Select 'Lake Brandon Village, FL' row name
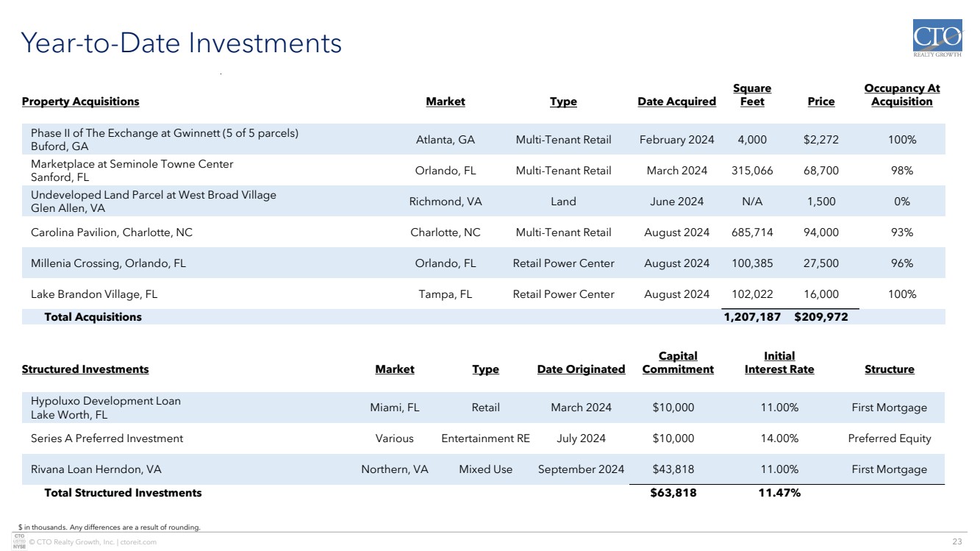Viewport: 980px width, 551px height. 94,294
